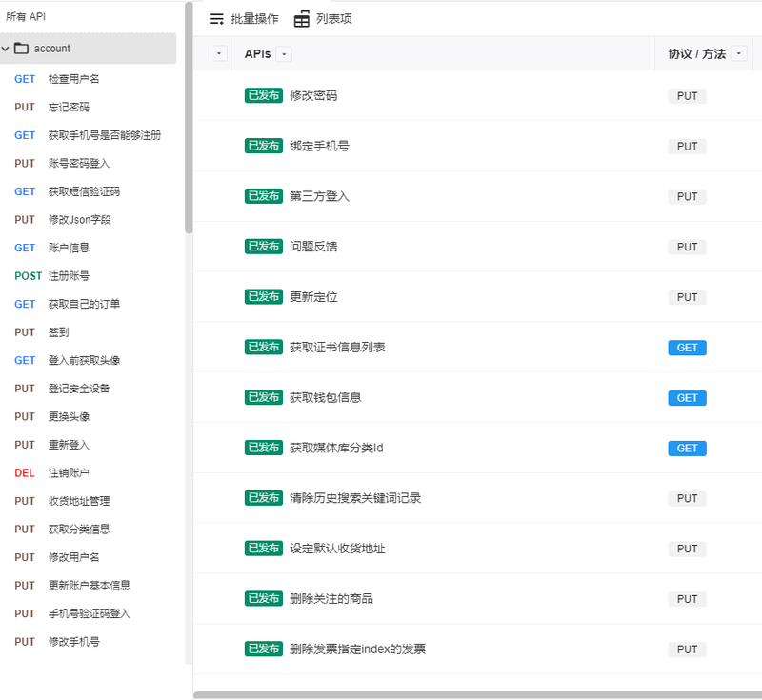
Task: Click the PUT tag on 问题反馈 row
Action: pyautogui.click(x=687, y=247)
